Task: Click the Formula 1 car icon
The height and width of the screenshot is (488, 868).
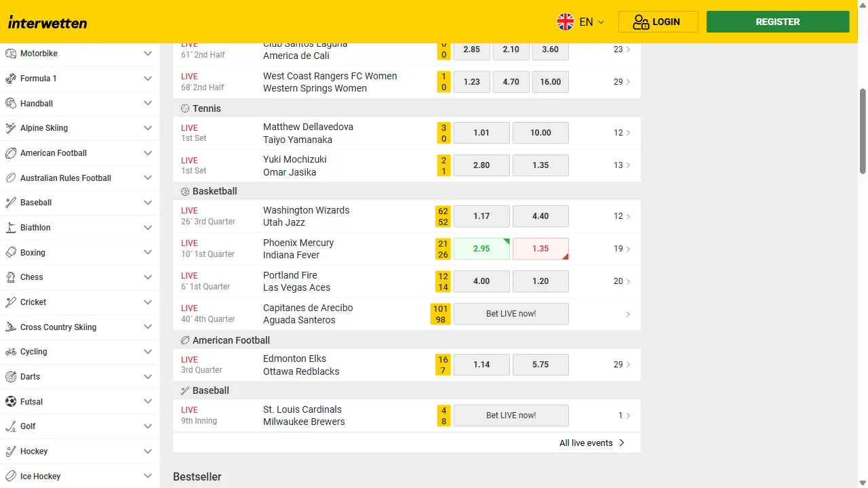Action: [x=11, y=79]
